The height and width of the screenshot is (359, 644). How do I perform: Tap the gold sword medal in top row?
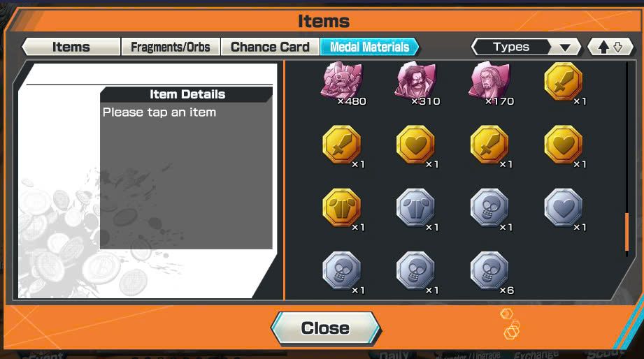tap(564, 81)
